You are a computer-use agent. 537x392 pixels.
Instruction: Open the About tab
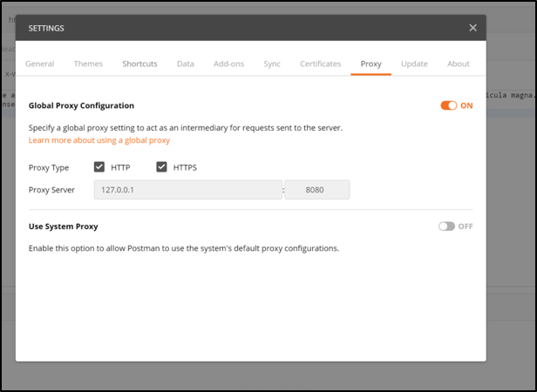click(x=459, y=64)
